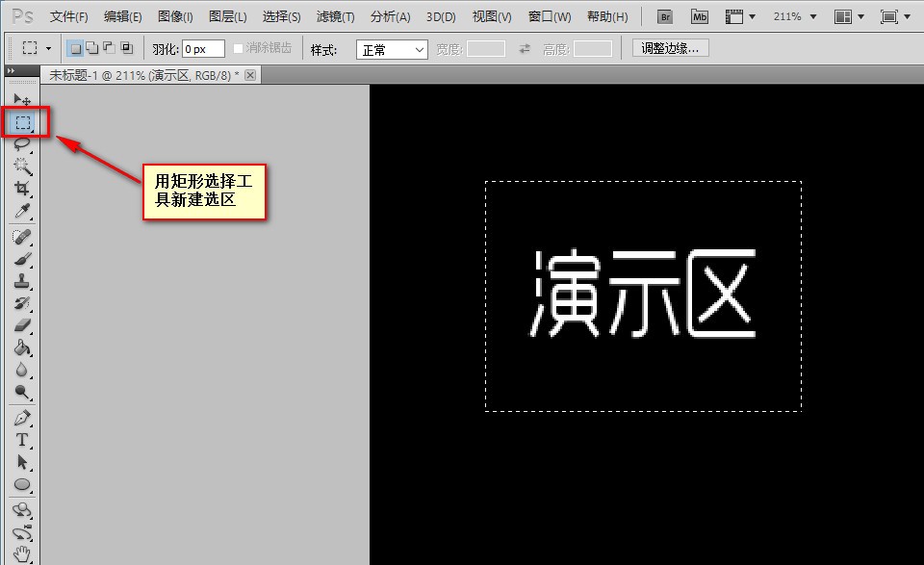Open the 图层(L) menu
Screen dimensions: 924x565
point(227,16)
